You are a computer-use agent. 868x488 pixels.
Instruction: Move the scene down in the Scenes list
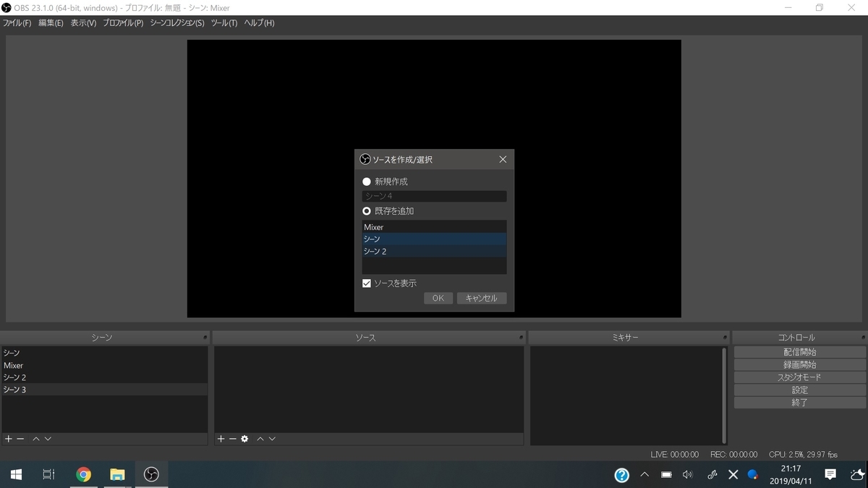tap(48, 439)
